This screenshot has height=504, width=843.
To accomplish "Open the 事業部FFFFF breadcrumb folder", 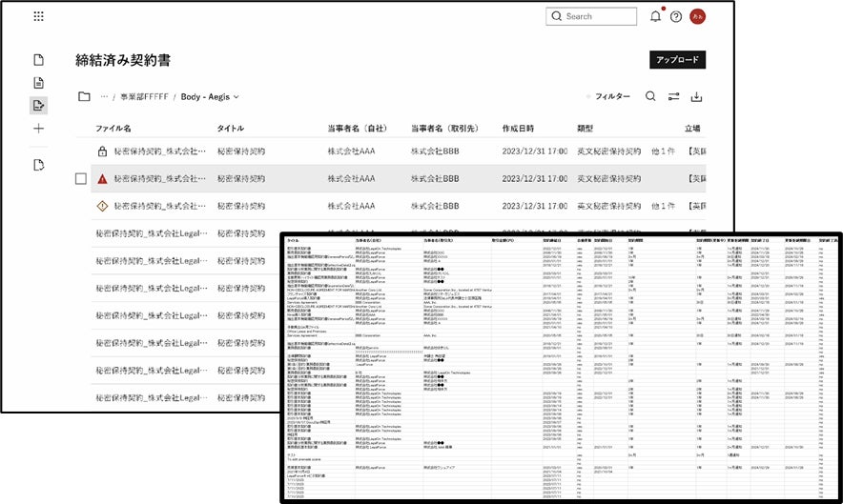I will tap(144, 97).
